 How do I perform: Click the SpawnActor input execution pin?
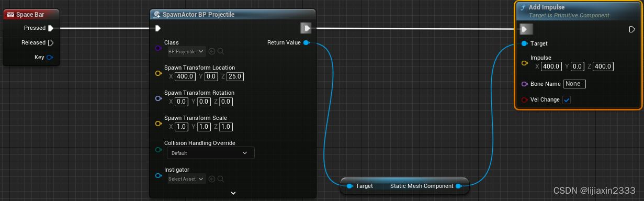coord(157,28)
